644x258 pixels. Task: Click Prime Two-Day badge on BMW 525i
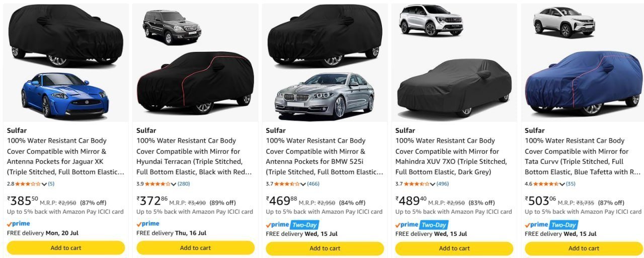coord(292,225)
